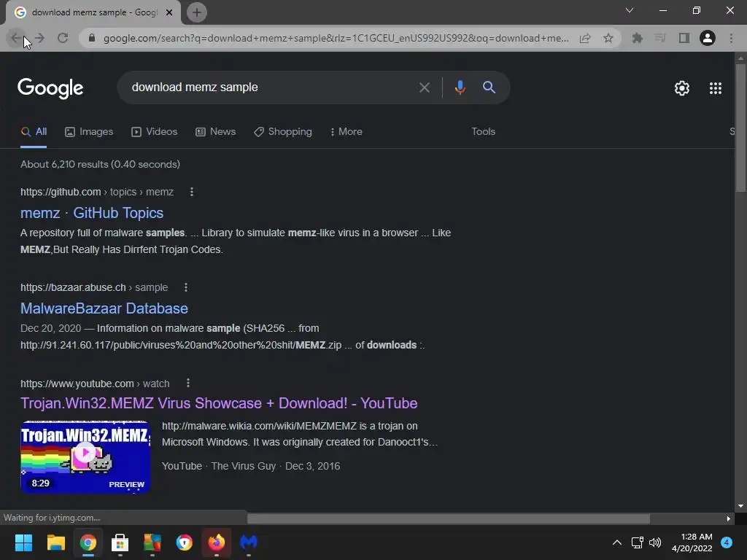Open the options dots for bazaar.abuse.ch result
Viewport: 747px width, 560px height.
186,287
